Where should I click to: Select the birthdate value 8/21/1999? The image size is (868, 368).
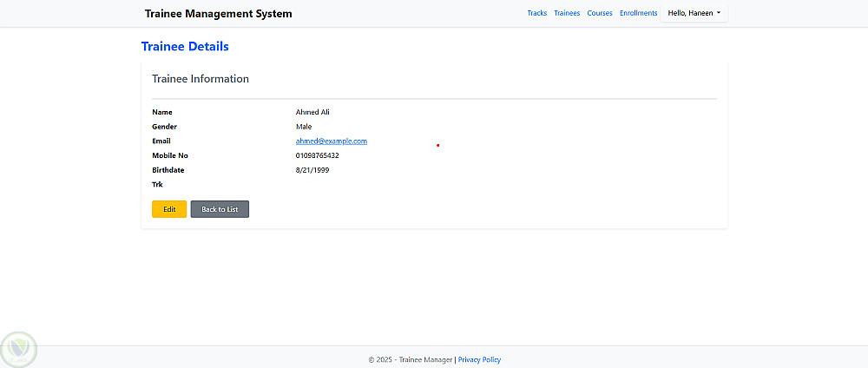312,170
